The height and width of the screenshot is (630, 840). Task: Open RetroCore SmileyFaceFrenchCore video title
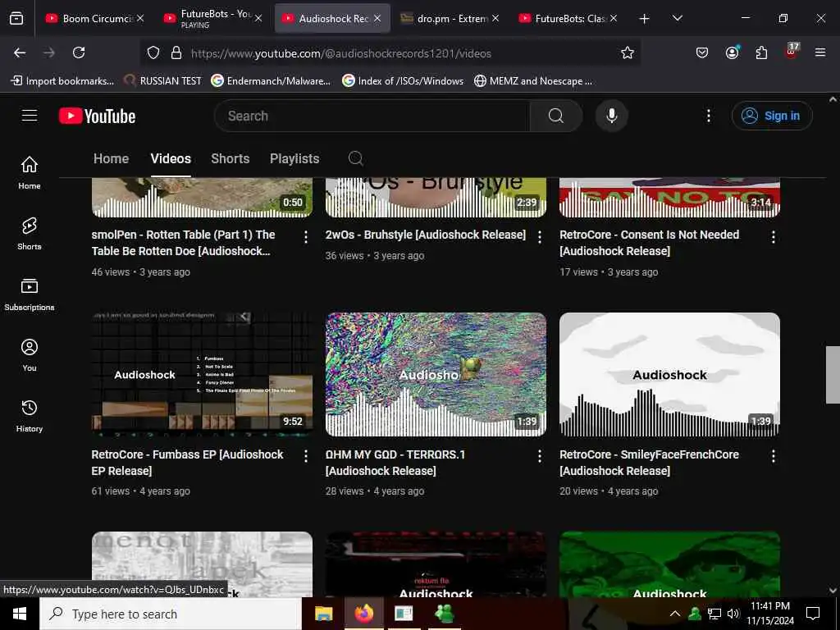649,463
